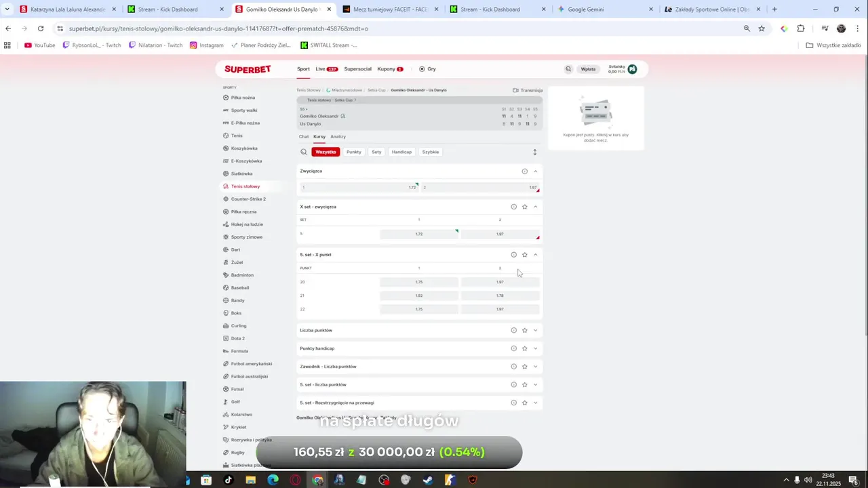Open user profile avatar in header

pos(632,69)
